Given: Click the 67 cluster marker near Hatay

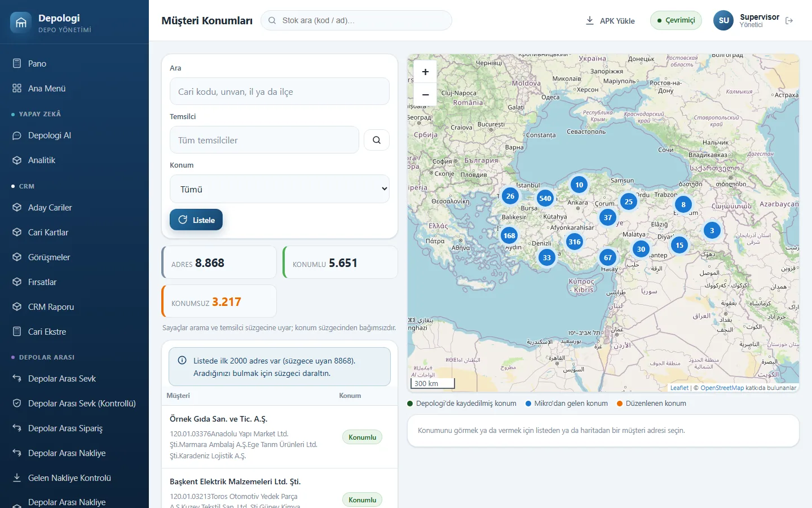Looking at the screenshot, I should tap(608, 257).
